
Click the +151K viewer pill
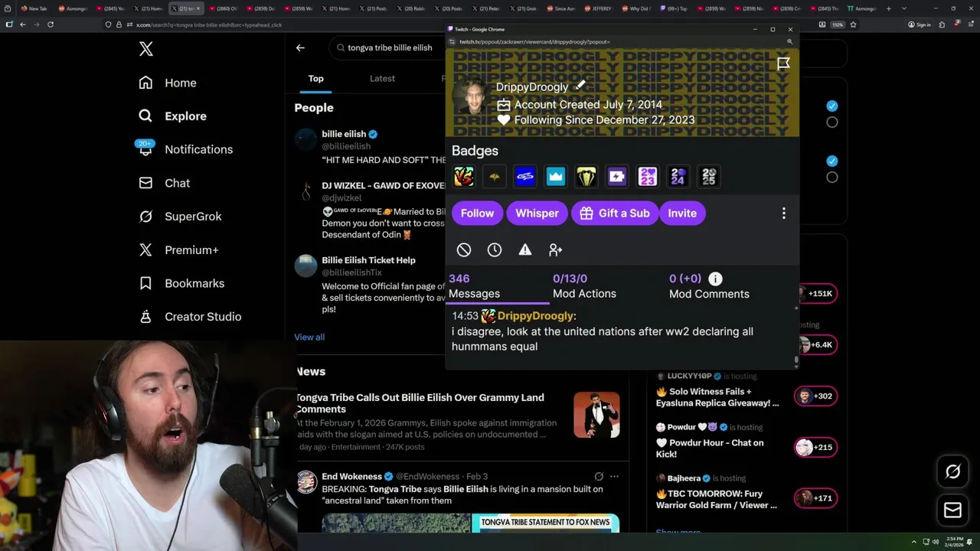click(816, 293)
